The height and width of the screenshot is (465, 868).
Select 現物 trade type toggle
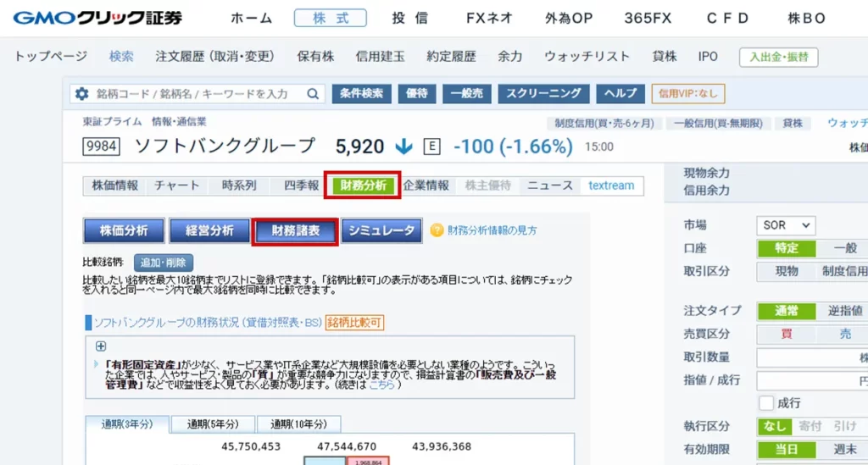coord(786,272)
